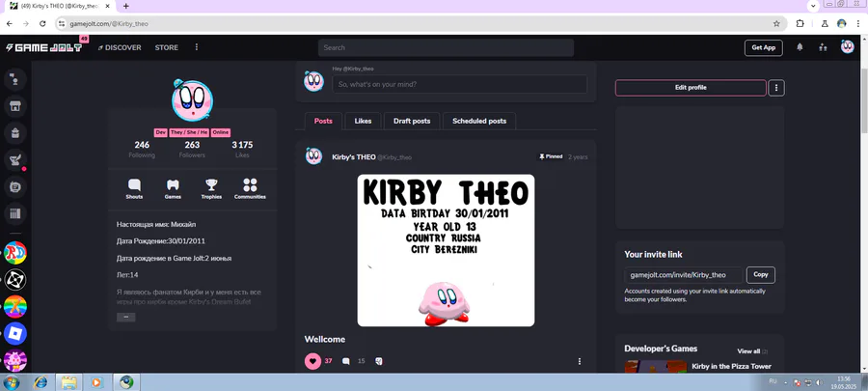Click the 3 175 Likes count
This screenshot has height=391, width=868.
(x=242, y=149)
